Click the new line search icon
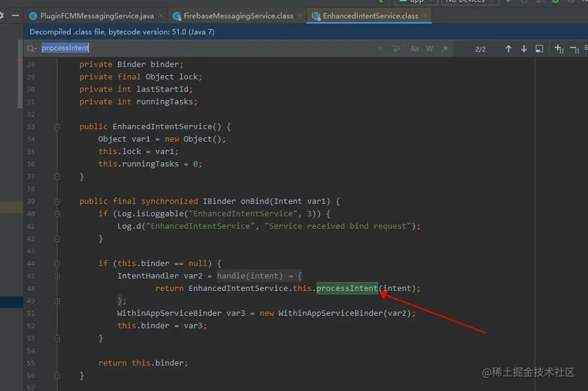The width and height of the screenshot is (588, 391). pyautogui.click(x=396, y=49)
